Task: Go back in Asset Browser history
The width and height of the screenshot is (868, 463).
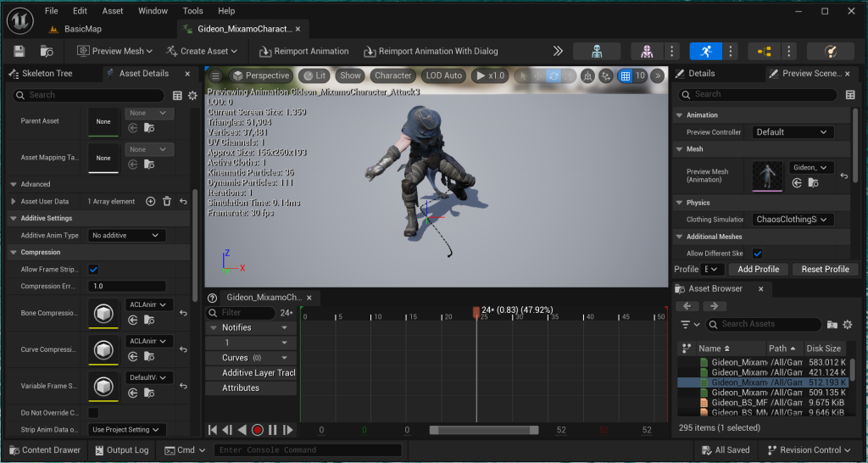Action: tap(687, 306)
